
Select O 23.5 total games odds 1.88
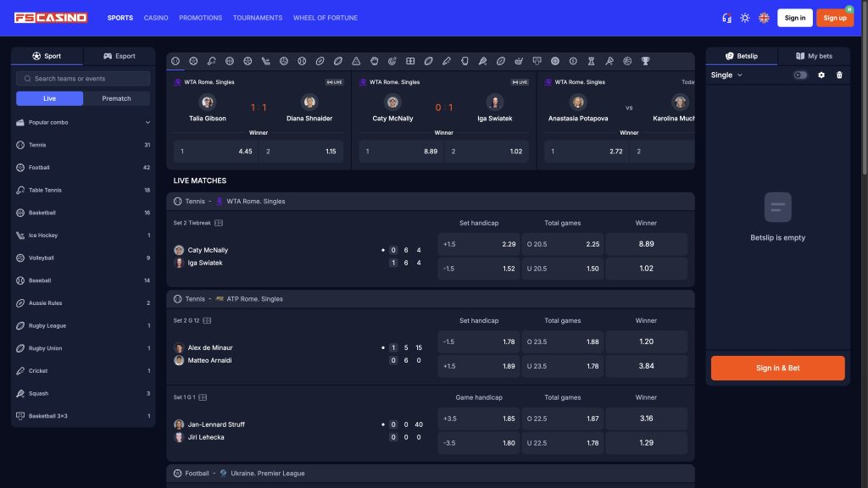563,341
